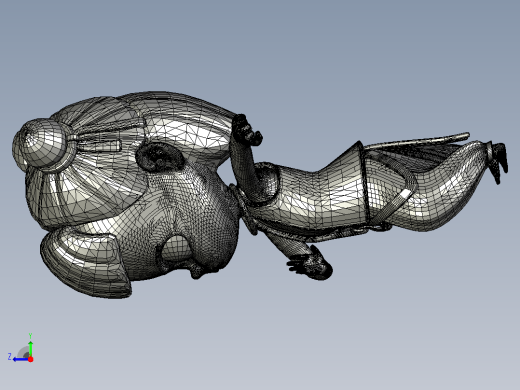Select the raised hand above the model's shoulder
520x390 pixels.
[x=247, y=130]
